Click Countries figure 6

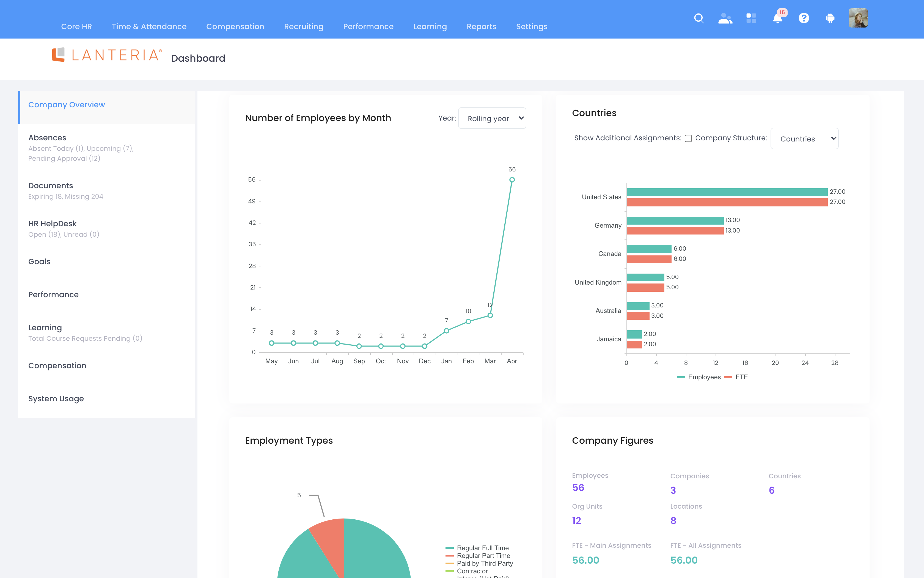point(772,490)
